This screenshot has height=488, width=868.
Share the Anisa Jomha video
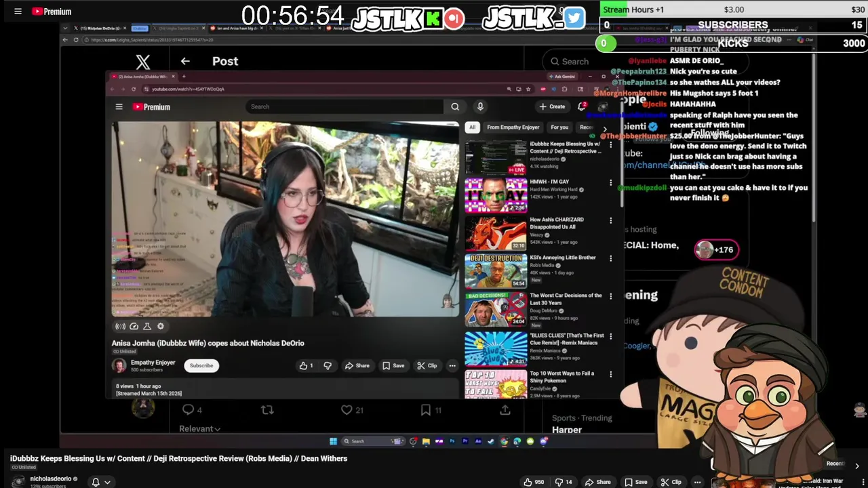click(x=357, y=365)
